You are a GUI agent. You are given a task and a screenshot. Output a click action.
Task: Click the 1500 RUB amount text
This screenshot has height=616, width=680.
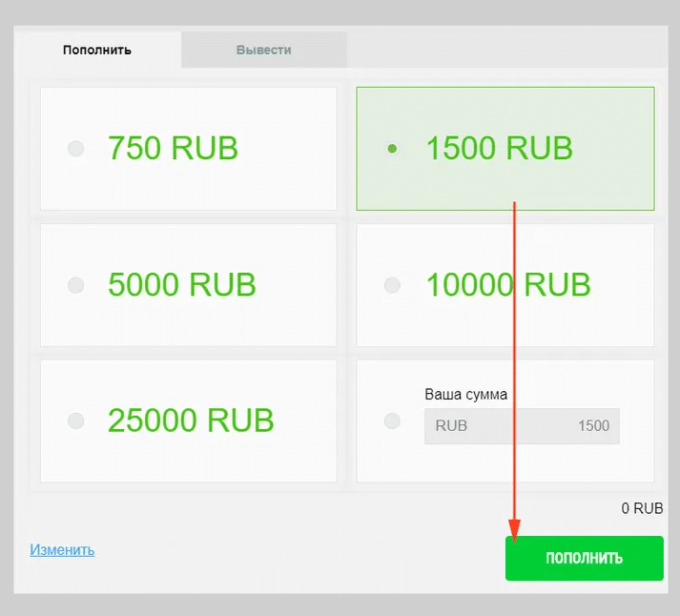(x=499, y=148)
